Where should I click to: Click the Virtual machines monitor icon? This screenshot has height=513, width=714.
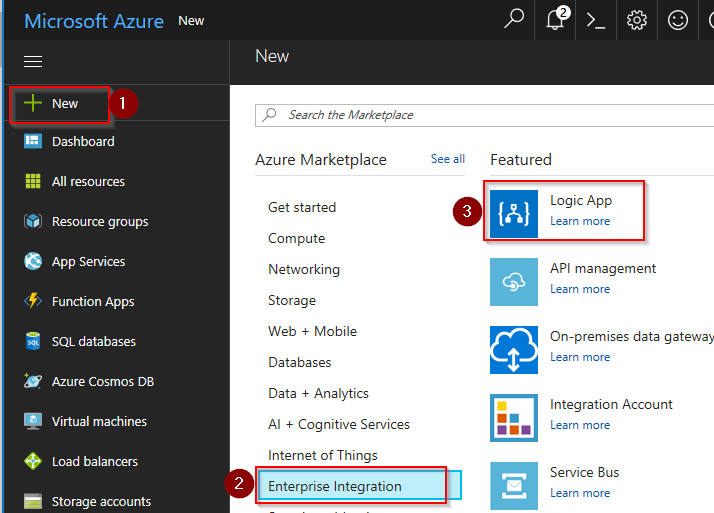33,421
